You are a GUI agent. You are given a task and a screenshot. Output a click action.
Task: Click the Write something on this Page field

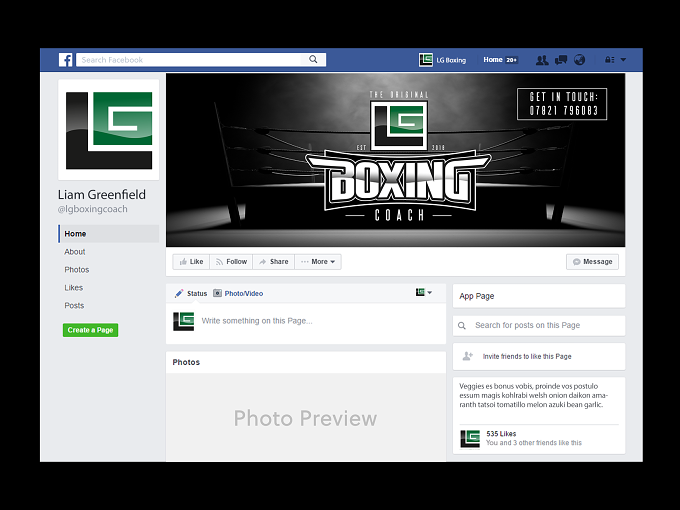pos(257,321)
